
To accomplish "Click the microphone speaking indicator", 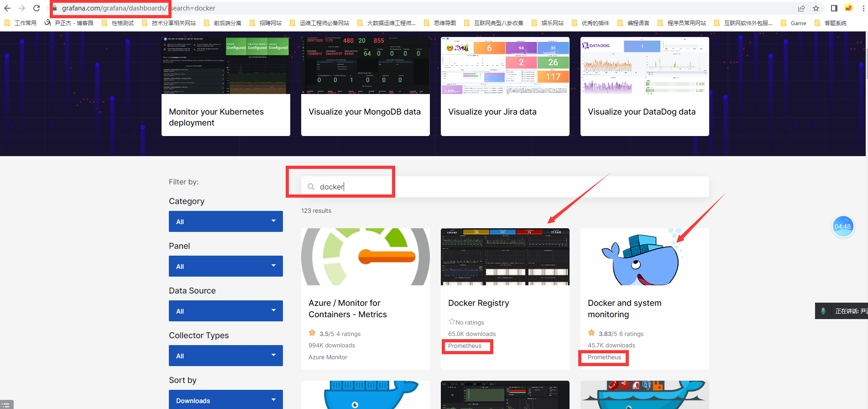I will (823, 311).
